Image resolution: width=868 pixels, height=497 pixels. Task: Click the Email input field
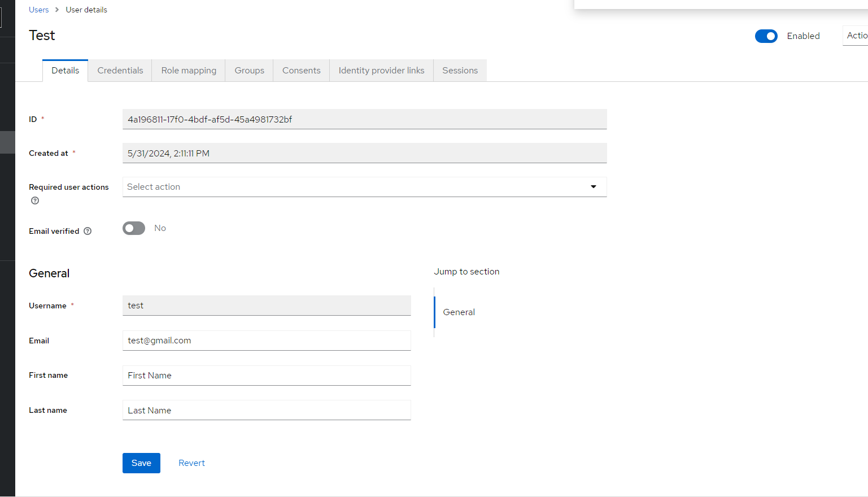point(267,341)
